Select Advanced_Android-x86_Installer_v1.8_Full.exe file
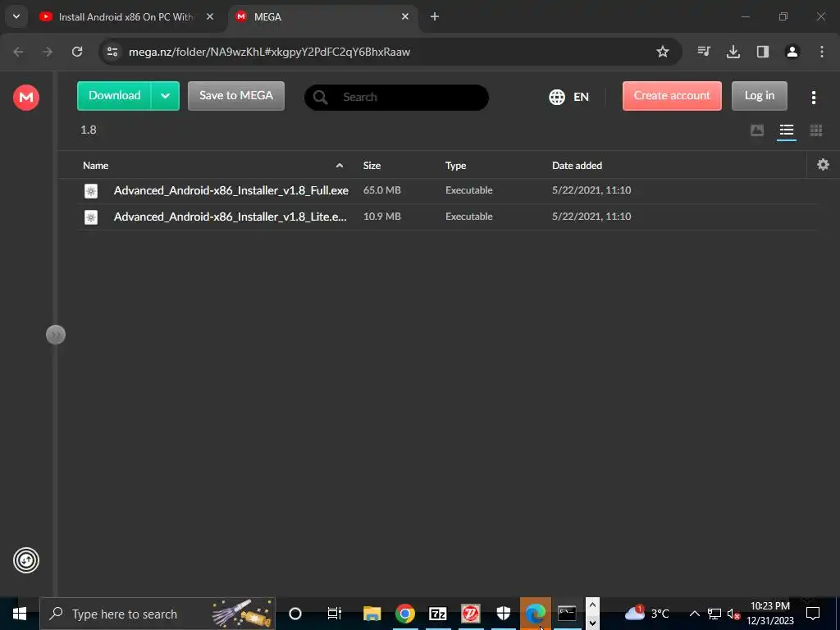Image resolution: width=840 pixels, height=630 pixels. point(447,190)
